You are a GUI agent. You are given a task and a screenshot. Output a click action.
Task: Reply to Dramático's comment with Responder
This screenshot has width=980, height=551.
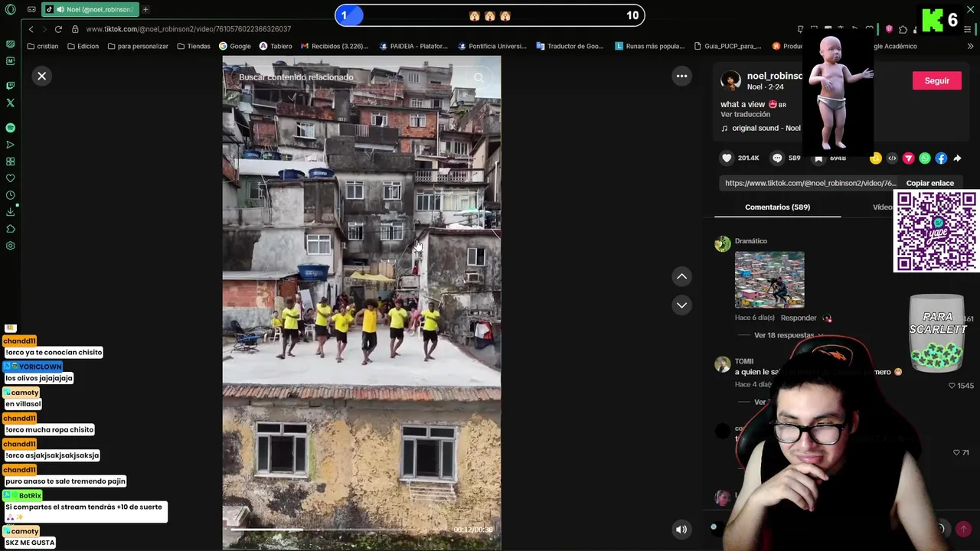(x=799, y=318)
